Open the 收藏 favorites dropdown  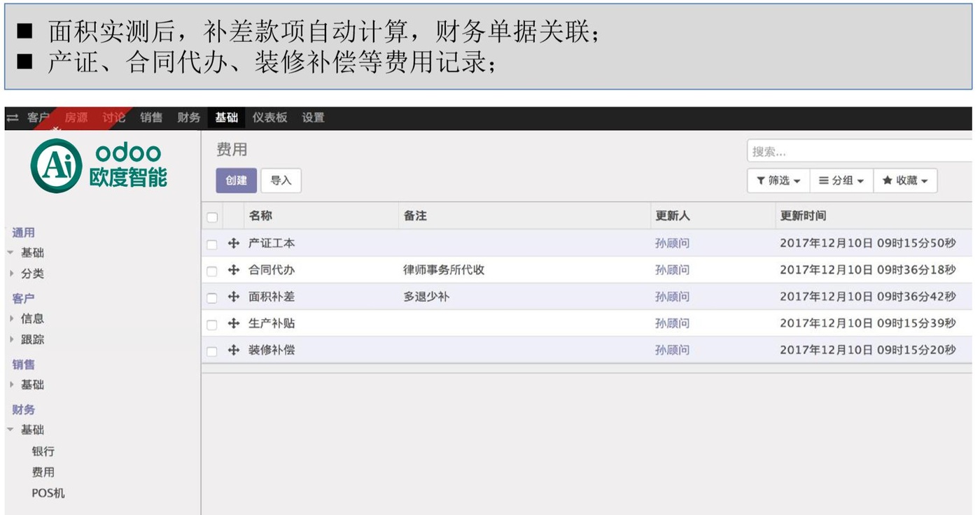coord(905,181)
